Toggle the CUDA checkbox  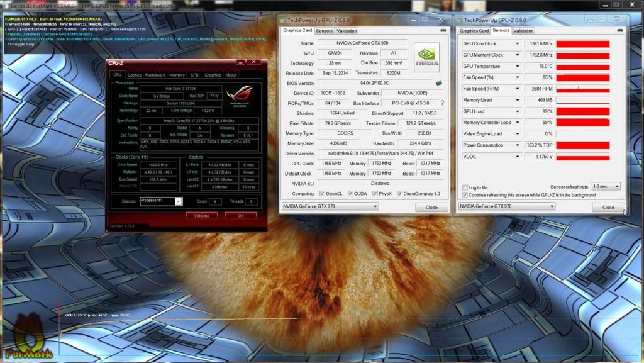[350, 193]
